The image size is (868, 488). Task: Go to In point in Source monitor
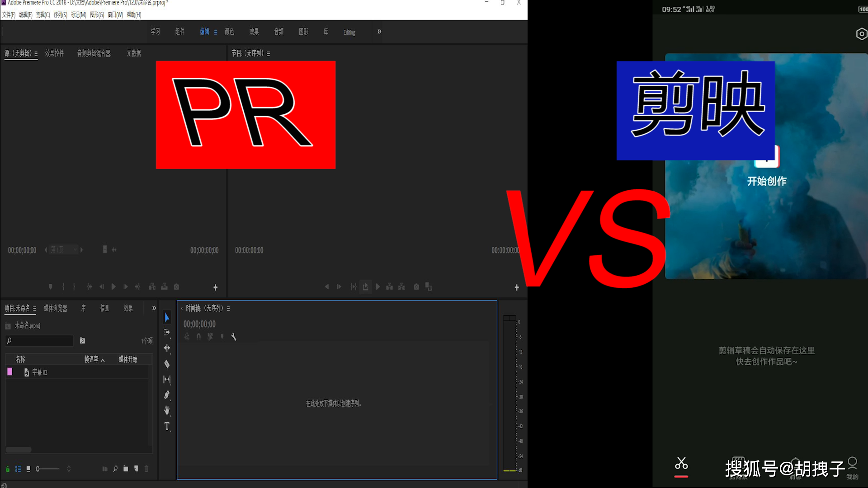[x=90, y=287]
